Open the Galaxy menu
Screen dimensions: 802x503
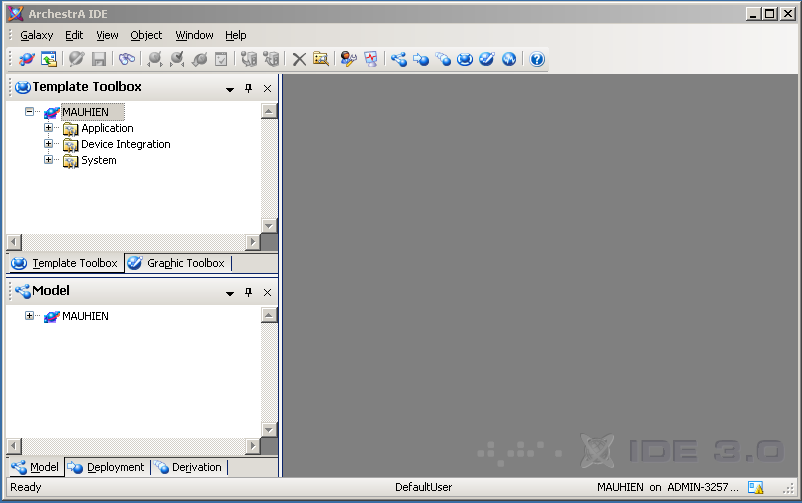[36, 35]
